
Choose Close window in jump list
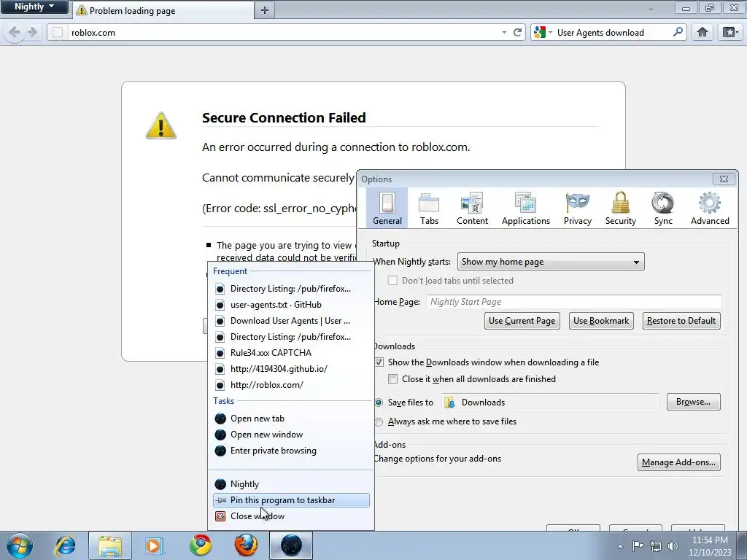[x=291, y=516]
